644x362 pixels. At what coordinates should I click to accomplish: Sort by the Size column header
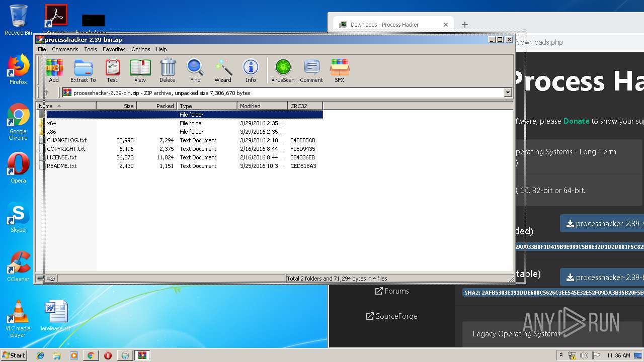tap(116, 106)
